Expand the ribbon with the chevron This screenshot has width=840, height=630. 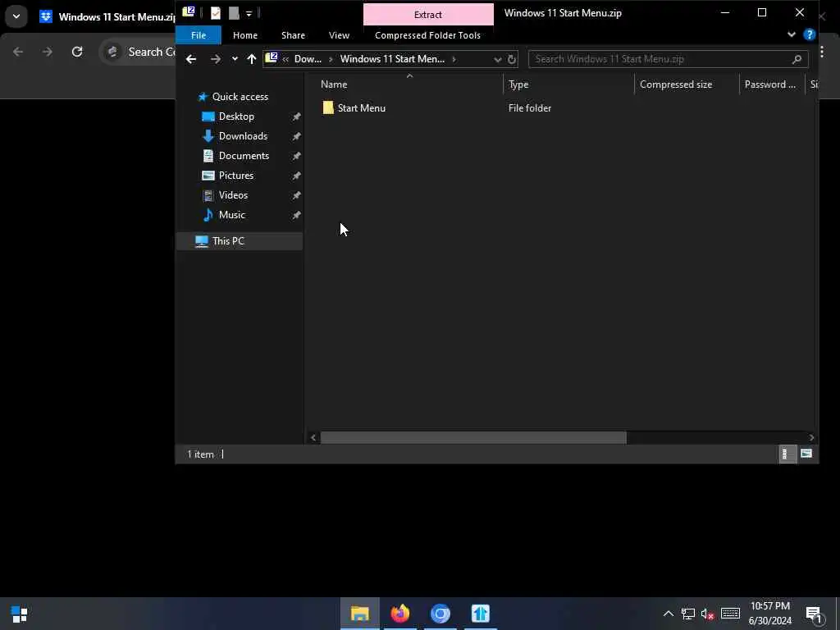tap(792, 34)
